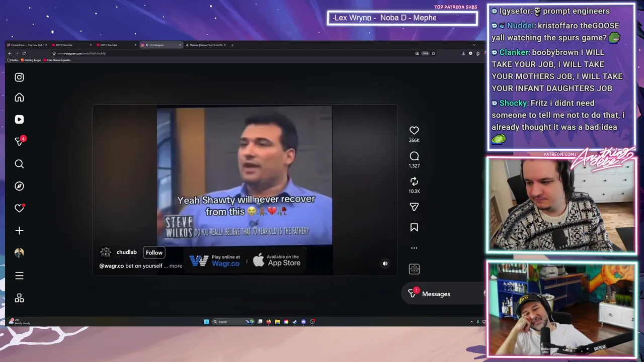This screenshot has height=362, width=644.
Task: Open a new browser tab
Action: click(232, 45)
